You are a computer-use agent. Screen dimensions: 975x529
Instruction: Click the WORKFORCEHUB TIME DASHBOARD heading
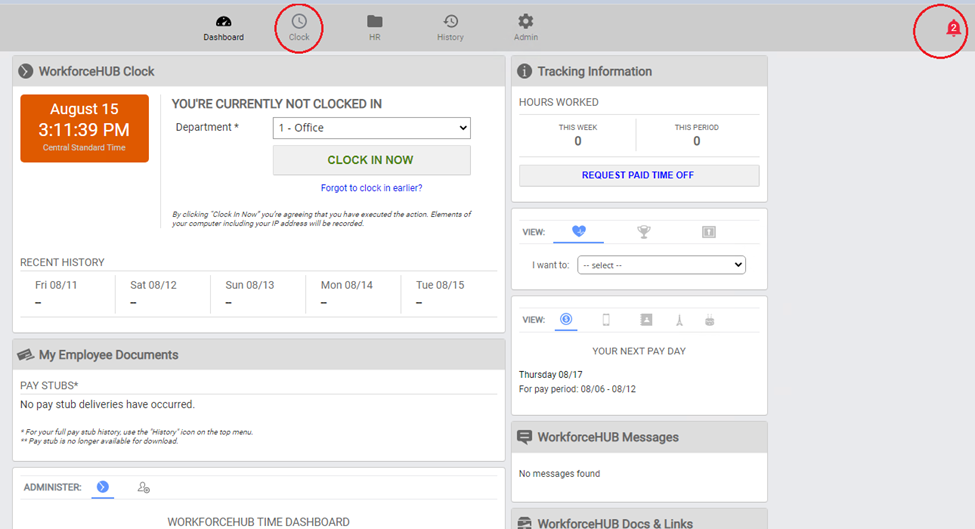pos(258,522)
